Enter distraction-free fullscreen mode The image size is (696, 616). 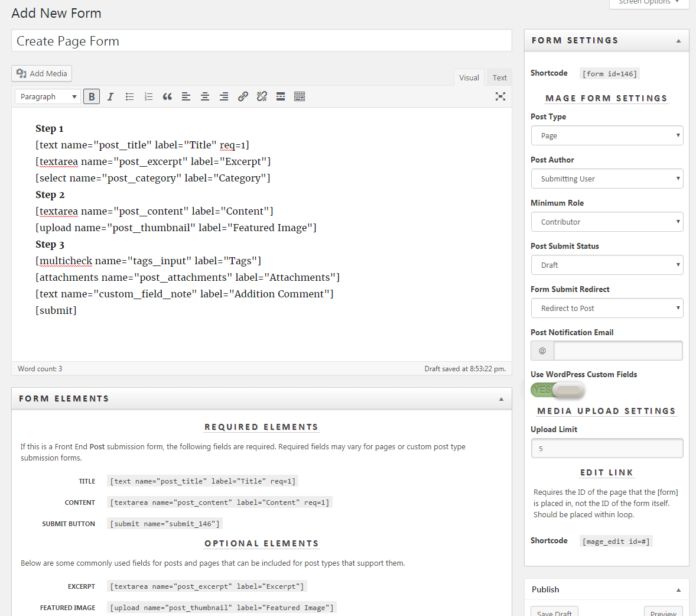point(500,96)
